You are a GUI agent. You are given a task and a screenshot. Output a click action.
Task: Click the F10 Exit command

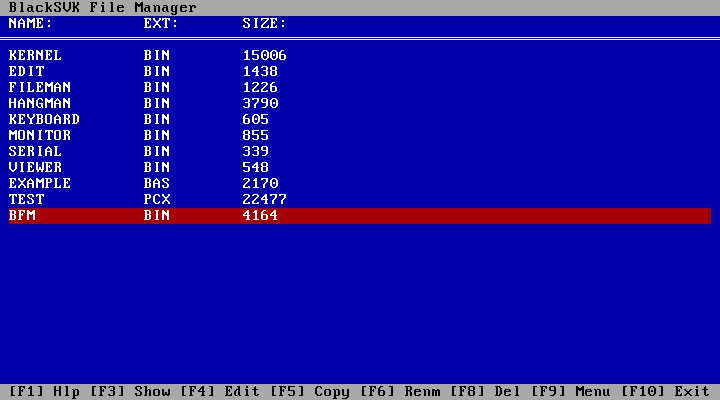665,392
